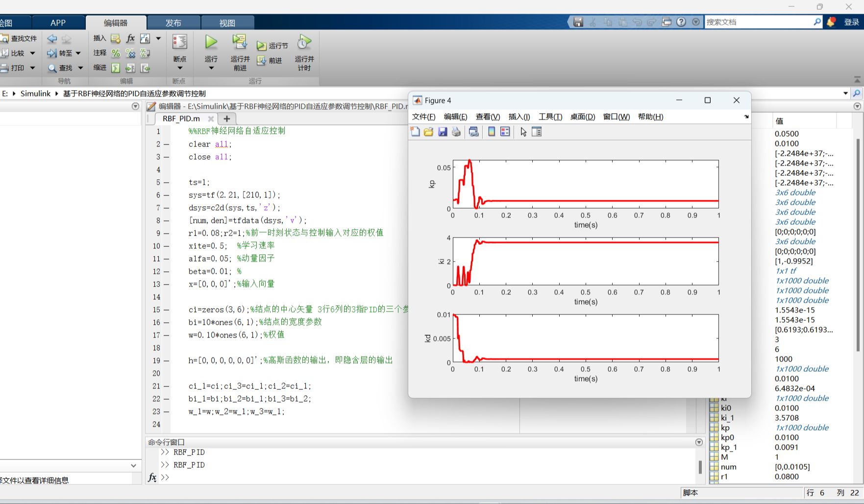Click the wrap comments icon

click(x=145, y=53)
